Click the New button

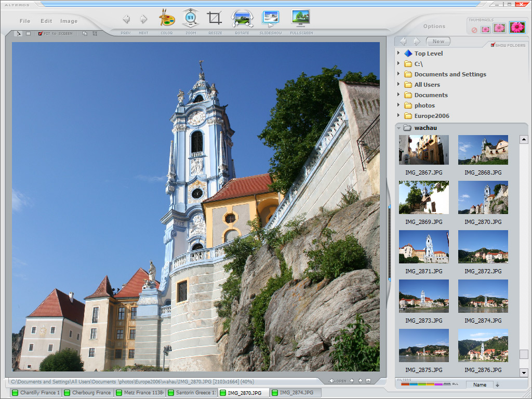click(x=438, y=42)
